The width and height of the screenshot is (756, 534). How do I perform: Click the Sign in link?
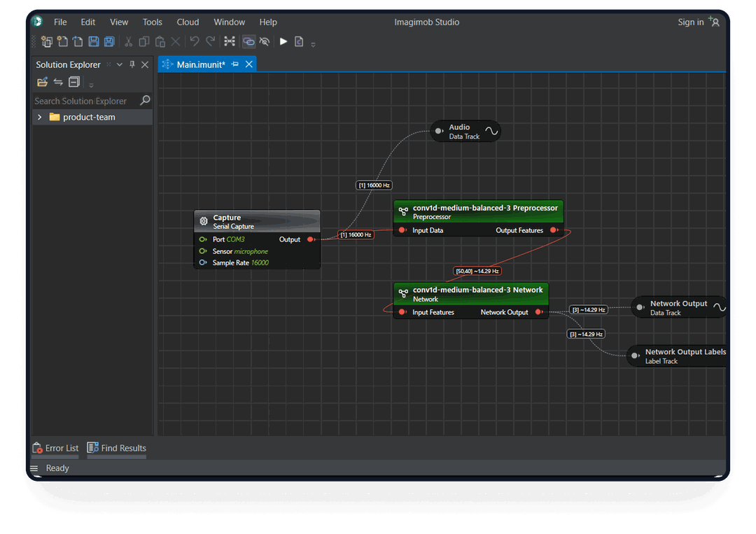(690, 22)
